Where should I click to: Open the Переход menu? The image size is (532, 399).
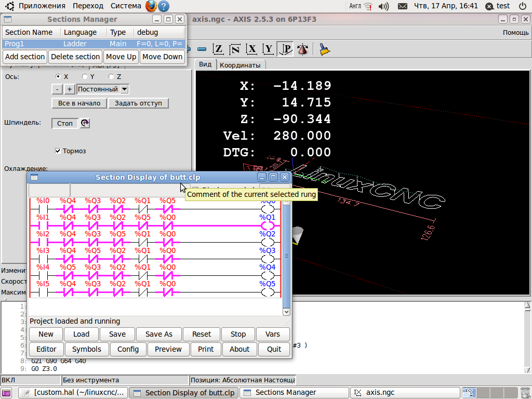[88, 6]
